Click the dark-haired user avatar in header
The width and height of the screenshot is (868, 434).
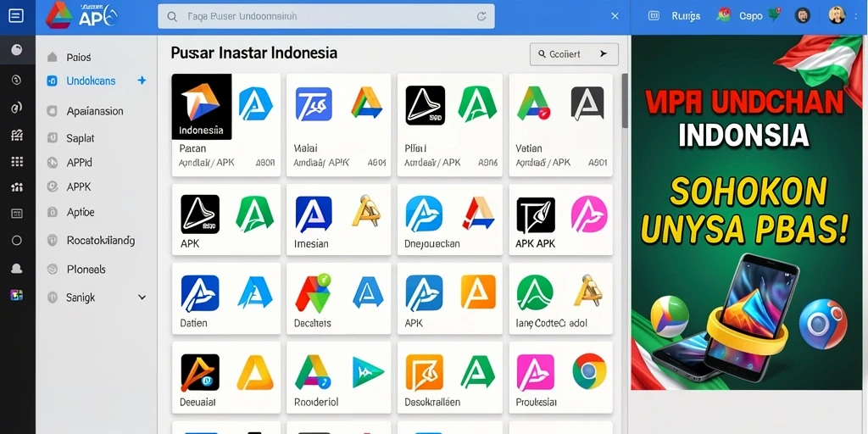click(x=803, y=15)
